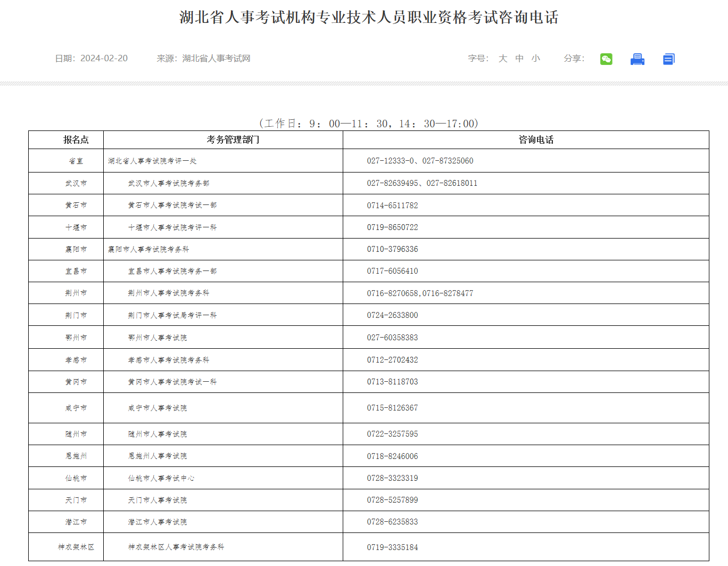Share the page via WeChat icon

[606, 59]
